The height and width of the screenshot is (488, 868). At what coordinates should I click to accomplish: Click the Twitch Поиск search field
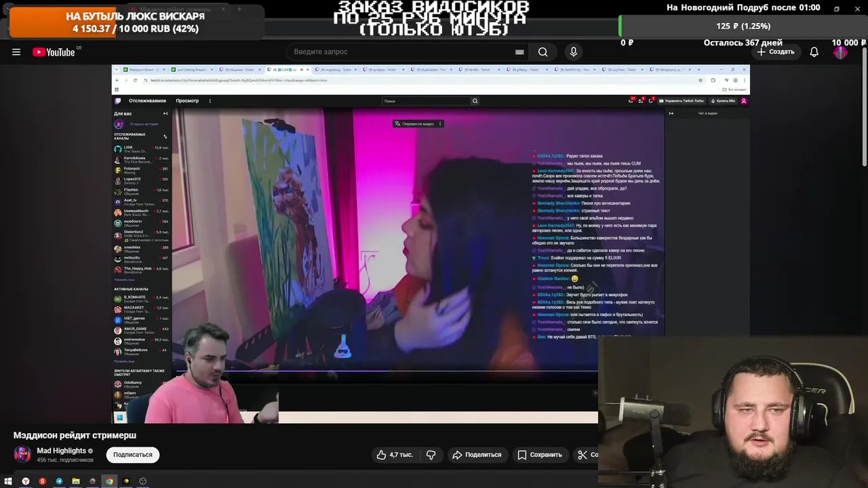point(426,101)
